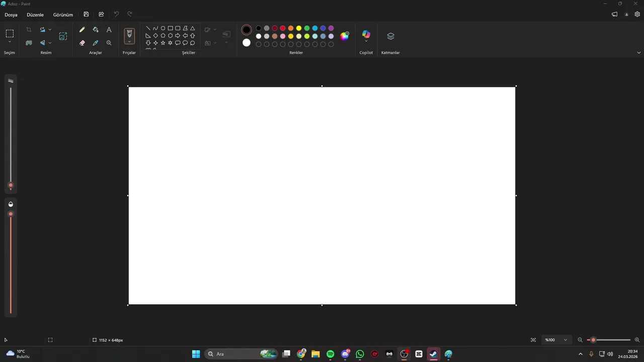The width and height of the screenshot is (644, 362).
Task: Pick the orange color swatch
Action: (x=291, y=28)
